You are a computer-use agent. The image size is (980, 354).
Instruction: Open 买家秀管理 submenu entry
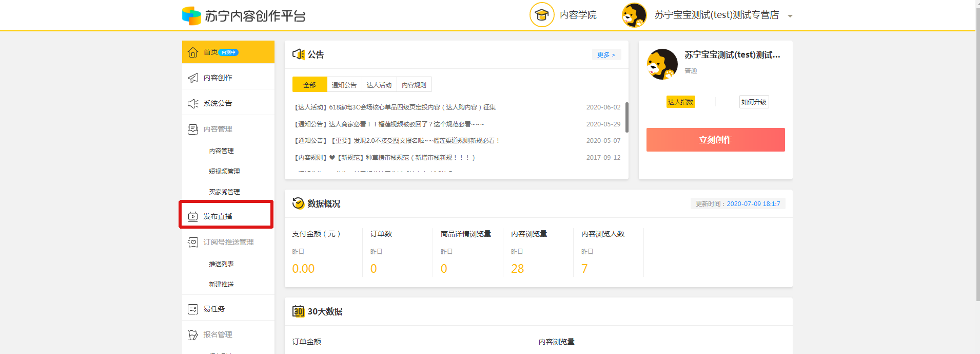click(224, 192)
